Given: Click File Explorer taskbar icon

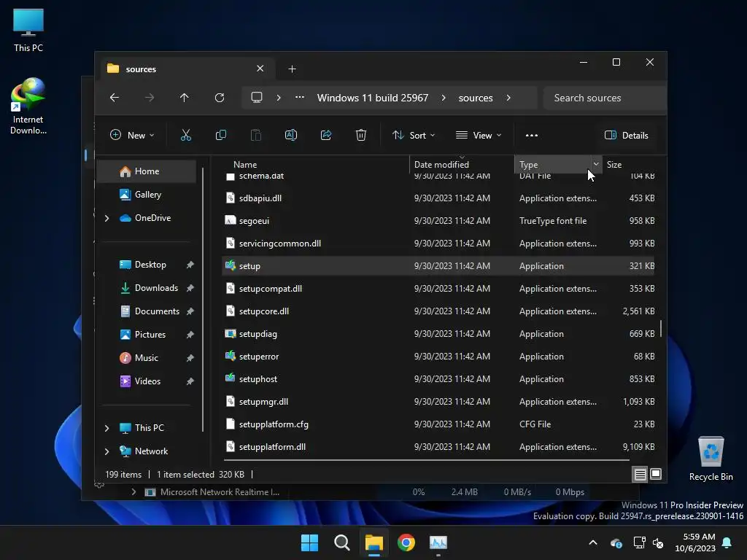Looking at the screenshot, I should click(x=374, y=542).
